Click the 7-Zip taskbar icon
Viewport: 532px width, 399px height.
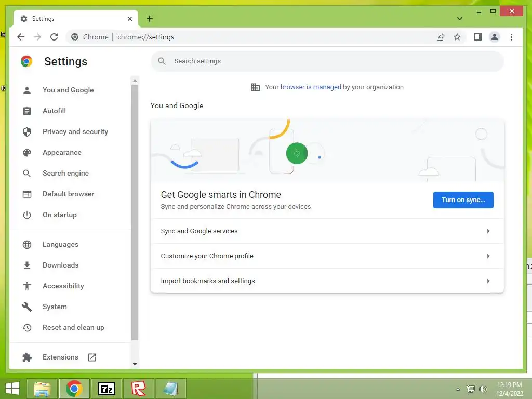pyautogui.click(x=106, y=389)
